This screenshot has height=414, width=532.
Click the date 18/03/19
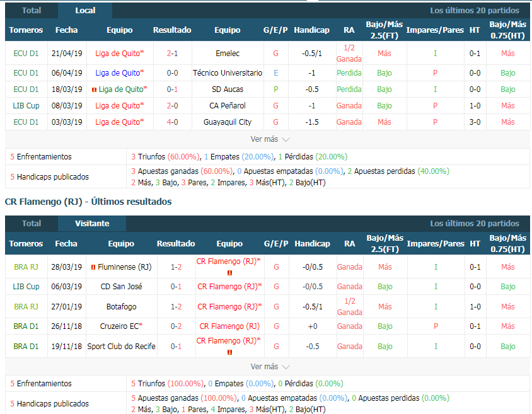(x=67, y=89)
